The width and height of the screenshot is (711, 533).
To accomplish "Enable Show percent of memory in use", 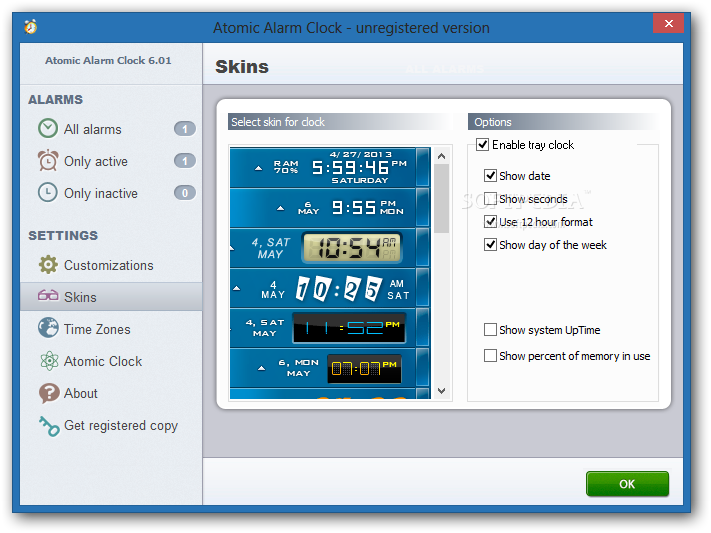I will point(490,356).
